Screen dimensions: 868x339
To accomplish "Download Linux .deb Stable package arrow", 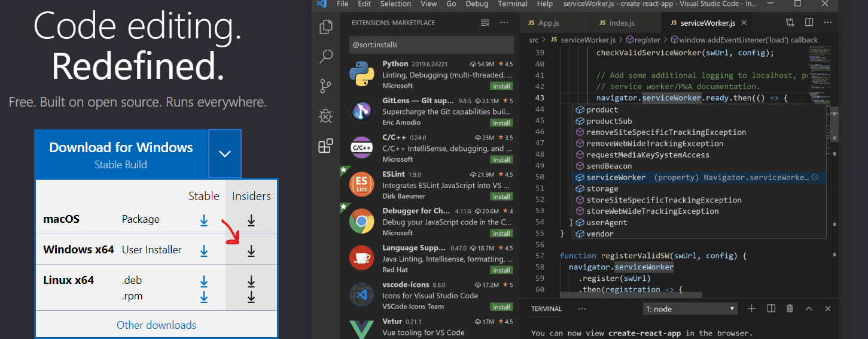I will click(204, 281).
